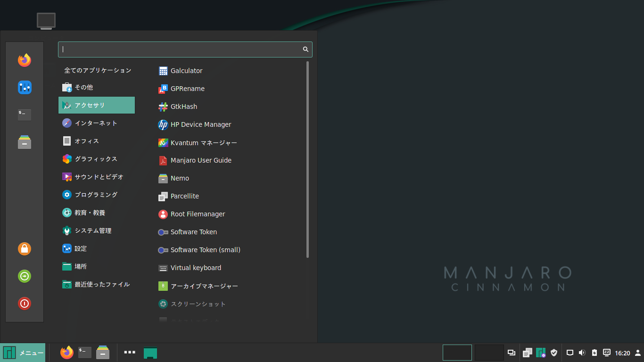Click the メニュー button on the panel

(x=23, y=353)
